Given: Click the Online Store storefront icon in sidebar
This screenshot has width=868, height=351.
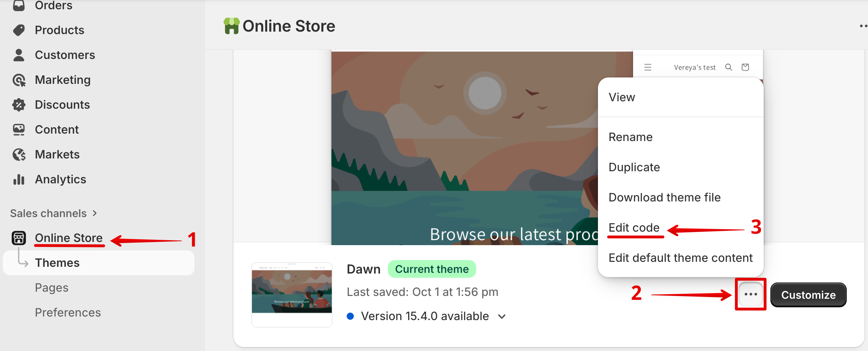Looking at the screenshot, I should click(x=19, y=238).
